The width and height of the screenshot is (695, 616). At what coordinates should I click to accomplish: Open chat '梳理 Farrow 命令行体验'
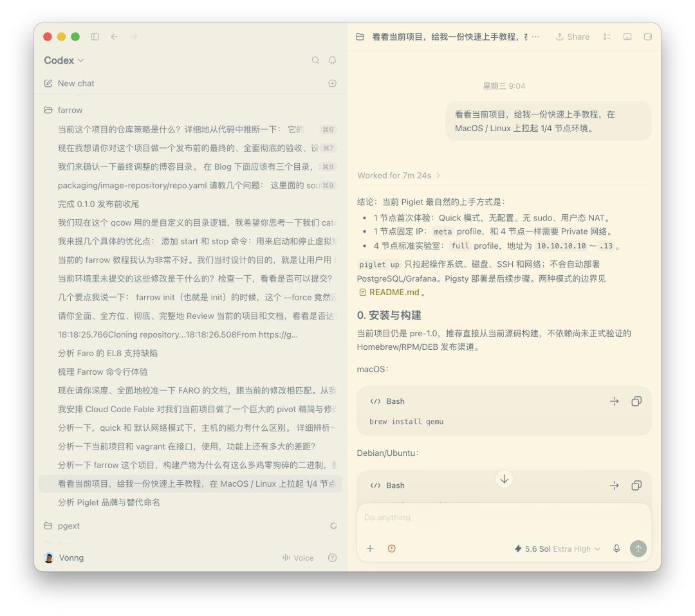pyautogui.click(x=103, y=372)
